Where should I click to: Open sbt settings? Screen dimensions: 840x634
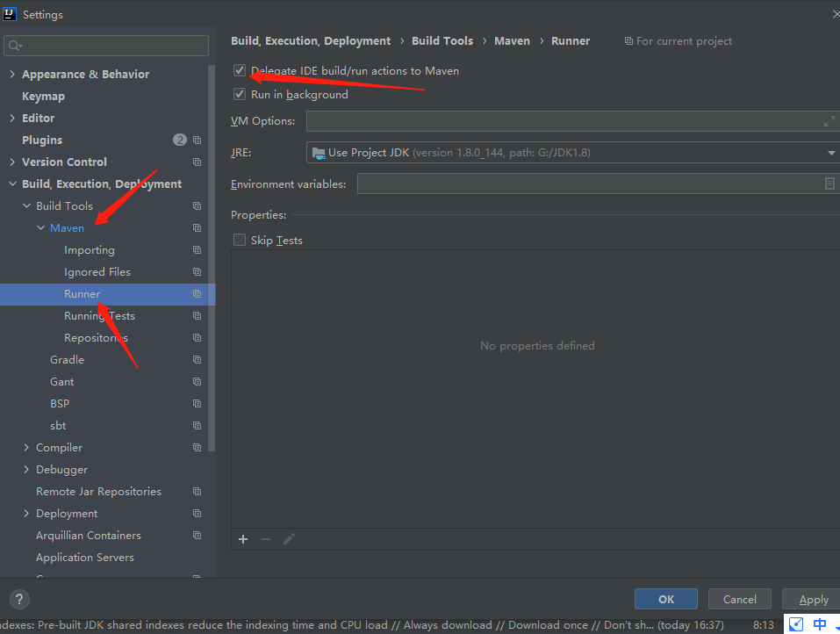click(x=58, y=426)
